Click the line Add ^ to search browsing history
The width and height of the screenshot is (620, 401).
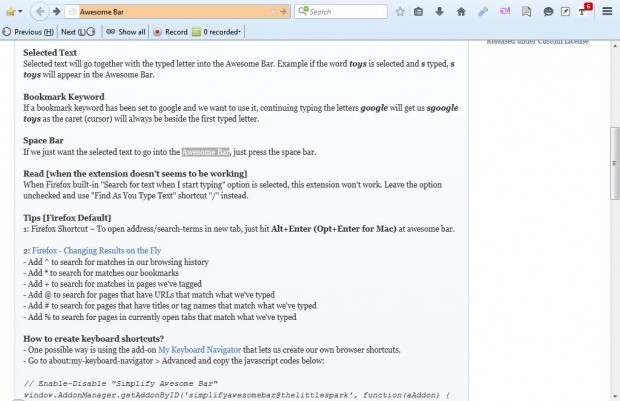click(116, 262)
